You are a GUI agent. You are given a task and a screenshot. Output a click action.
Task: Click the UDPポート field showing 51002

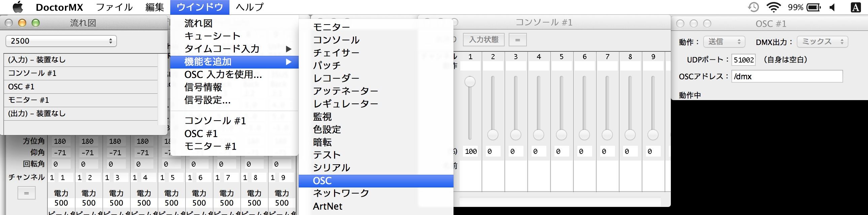click(x=743, y=60)
